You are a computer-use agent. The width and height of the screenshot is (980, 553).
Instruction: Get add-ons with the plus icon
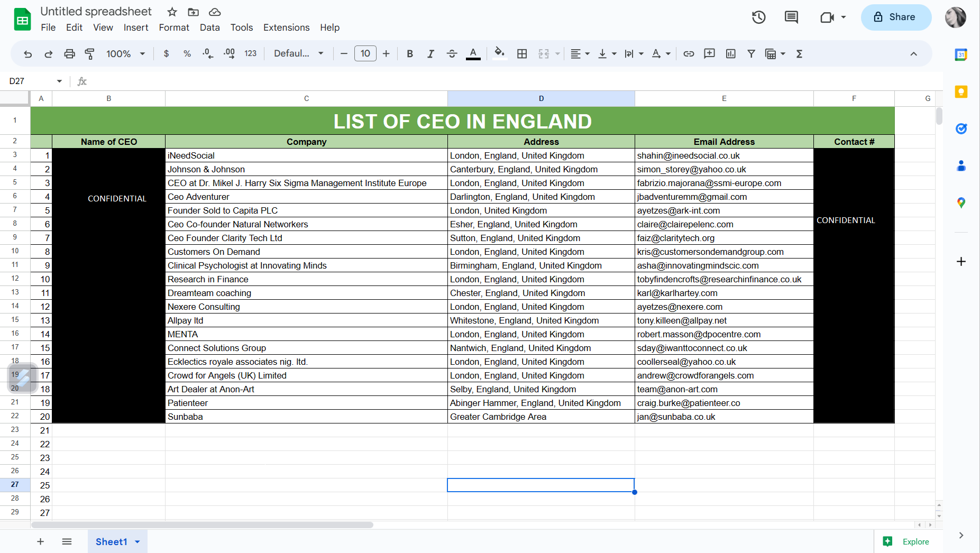click(x=961, y=261)
